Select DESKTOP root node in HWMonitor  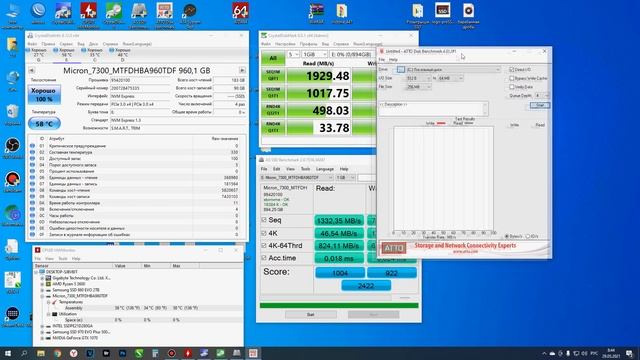coord(61,272)
